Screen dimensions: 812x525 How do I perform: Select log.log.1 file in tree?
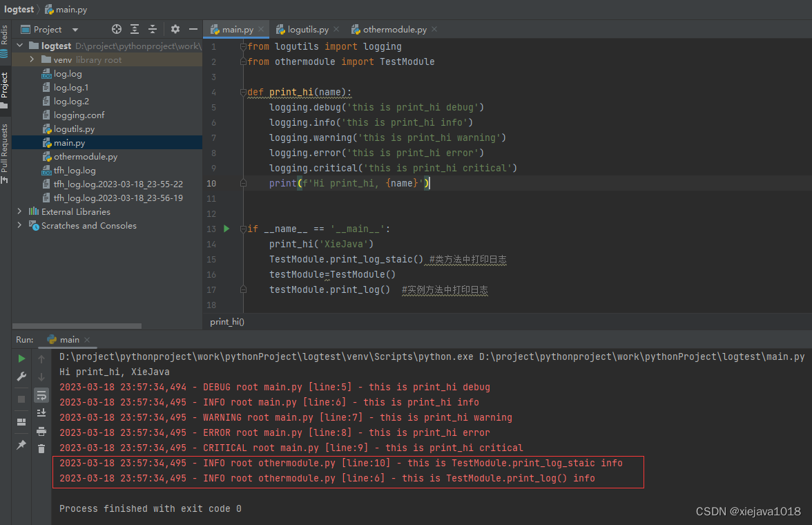coord(71,88)
